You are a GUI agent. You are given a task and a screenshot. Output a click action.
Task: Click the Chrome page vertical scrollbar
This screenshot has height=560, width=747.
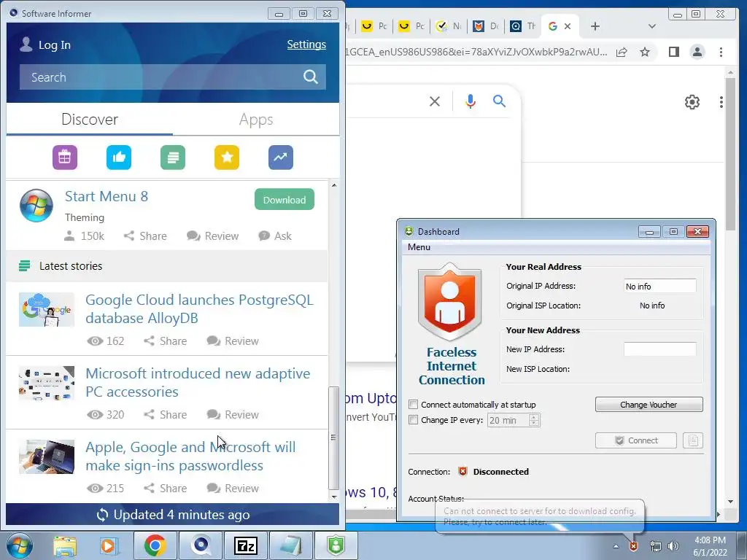click(x=730, y=155)
